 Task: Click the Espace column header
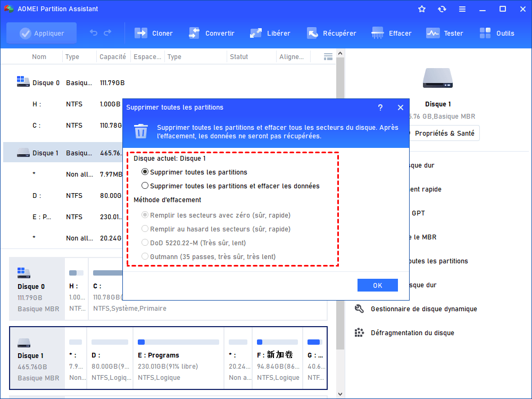pos(147,57)
